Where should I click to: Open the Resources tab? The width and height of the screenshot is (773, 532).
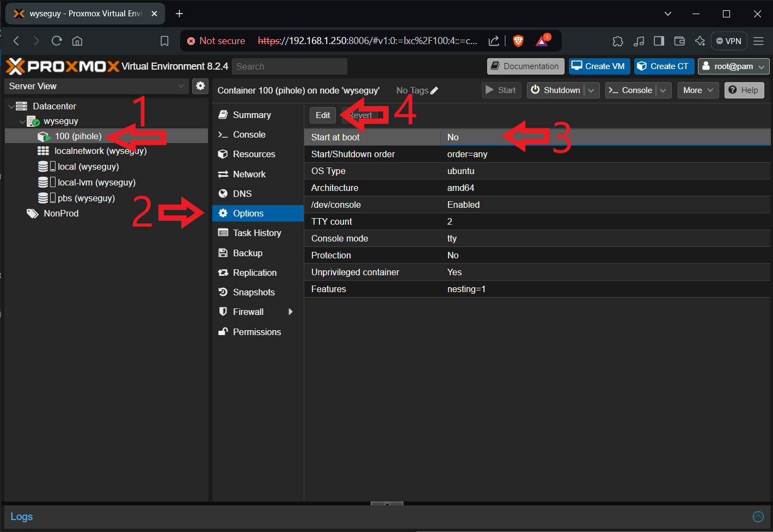point(257,154)
